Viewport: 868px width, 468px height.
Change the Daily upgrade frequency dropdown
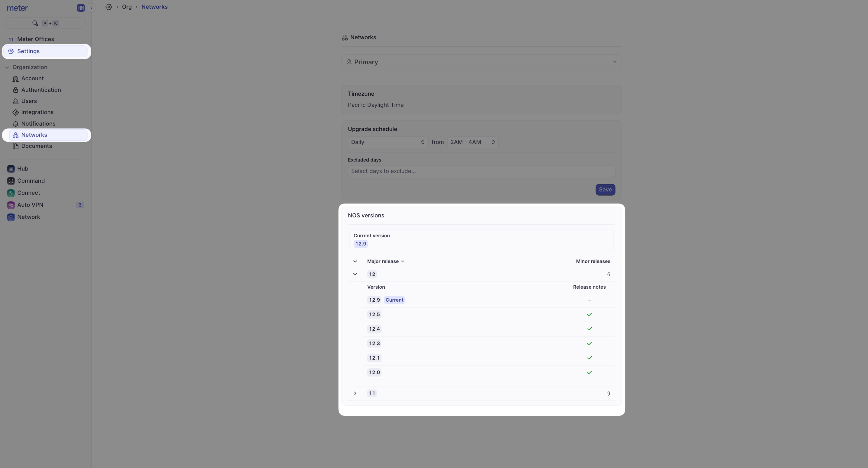(387, 142)
